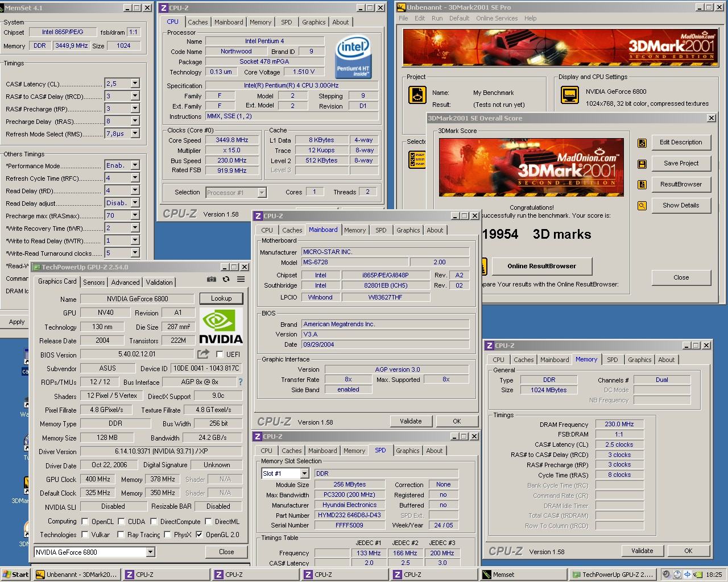Open the NVIDIA GeForce 6800 GPU selector dropdown
The image size is (728, 582).
pos(150,552)
